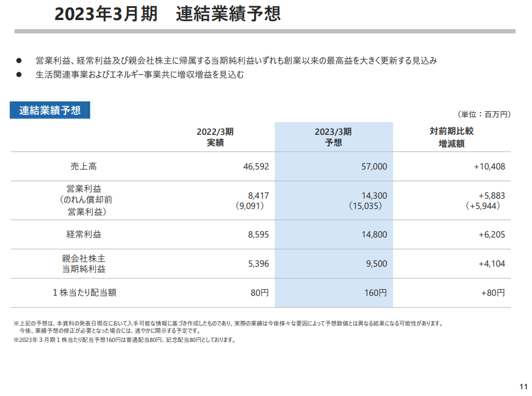
Task: Click the 対前期比較 増減額 column header
Action: [451, 137]
